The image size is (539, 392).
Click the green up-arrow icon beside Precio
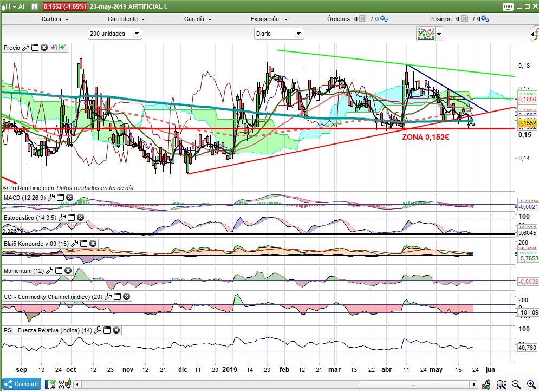click(62, 48)
